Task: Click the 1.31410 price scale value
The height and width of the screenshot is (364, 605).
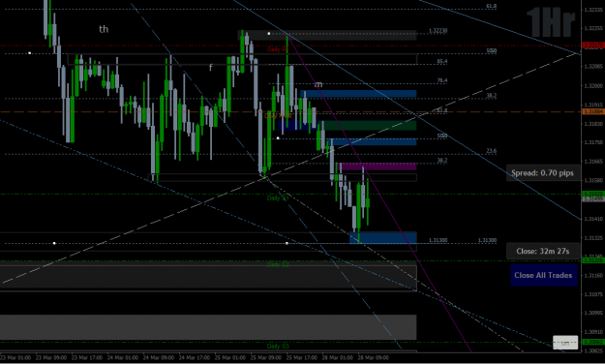Action: (593, 219)
